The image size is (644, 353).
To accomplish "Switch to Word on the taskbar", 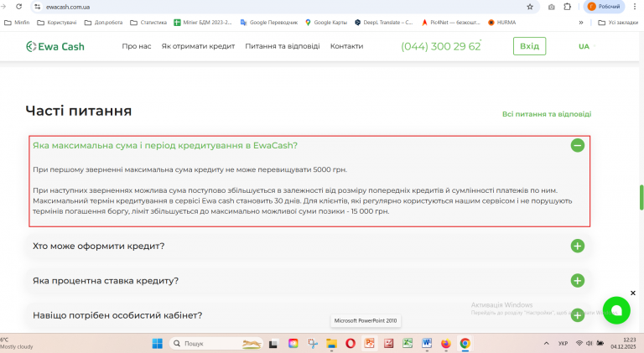I will point(427,344).
